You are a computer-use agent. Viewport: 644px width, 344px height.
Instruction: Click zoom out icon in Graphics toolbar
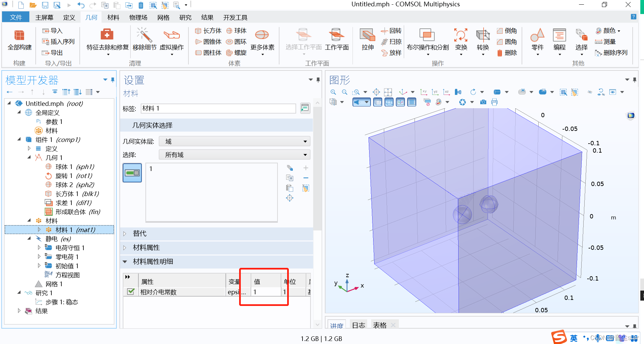point(345,92)
